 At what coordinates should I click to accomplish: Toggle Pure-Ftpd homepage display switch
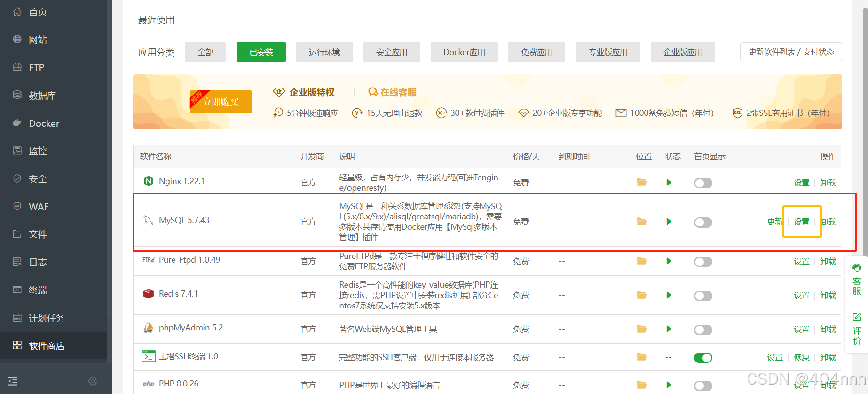(x=703, y=262)
